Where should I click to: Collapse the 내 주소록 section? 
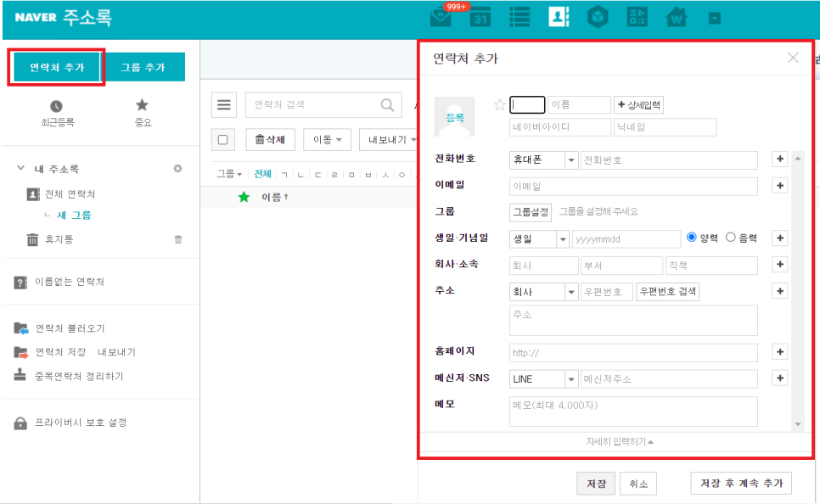[21, 168]
